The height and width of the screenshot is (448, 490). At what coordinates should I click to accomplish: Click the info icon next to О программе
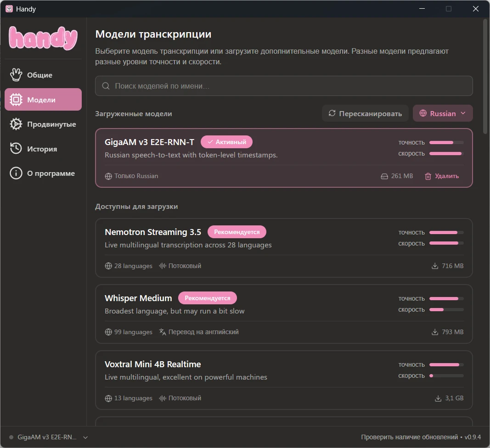pos(16,173)
